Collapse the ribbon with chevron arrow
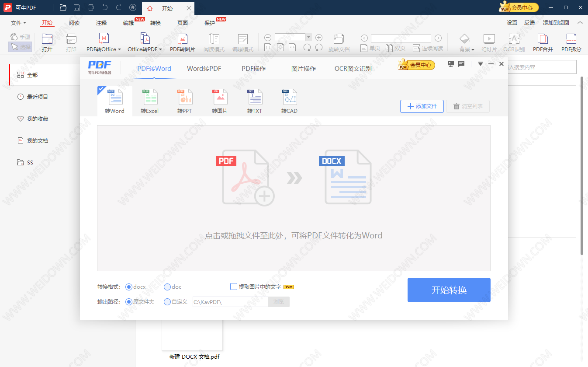The image size is (588, 367). coord(580,23)
